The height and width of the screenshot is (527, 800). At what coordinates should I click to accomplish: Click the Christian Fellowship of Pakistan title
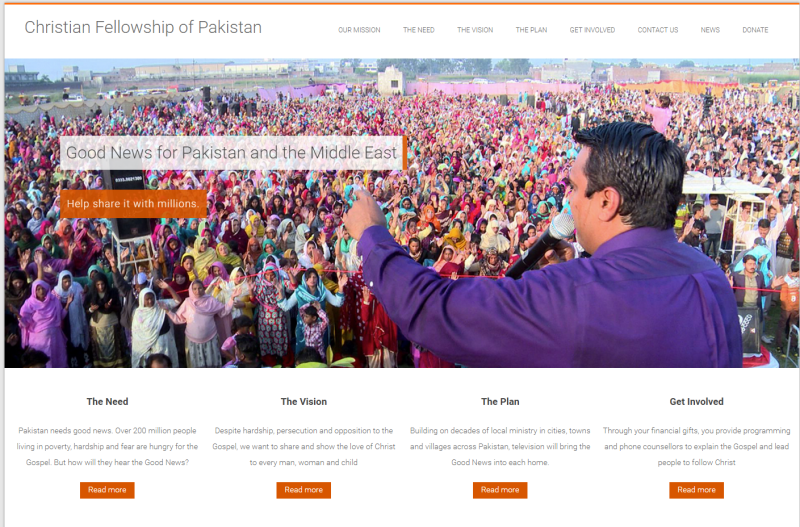click(x=143, y=27)
